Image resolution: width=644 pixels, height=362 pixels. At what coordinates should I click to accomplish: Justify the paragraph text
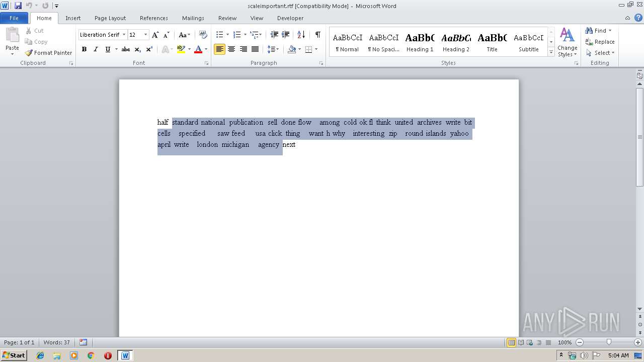pos(255,49)
